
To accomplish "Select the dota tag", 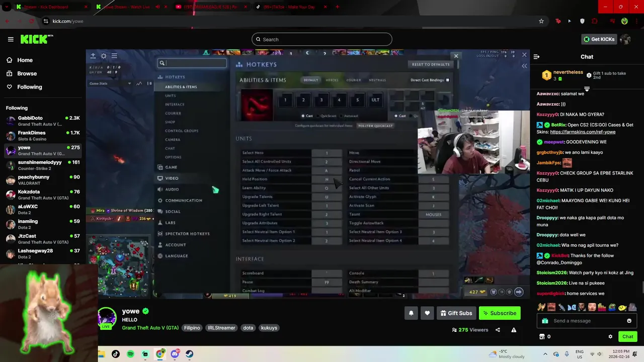I will click(248, 328).
